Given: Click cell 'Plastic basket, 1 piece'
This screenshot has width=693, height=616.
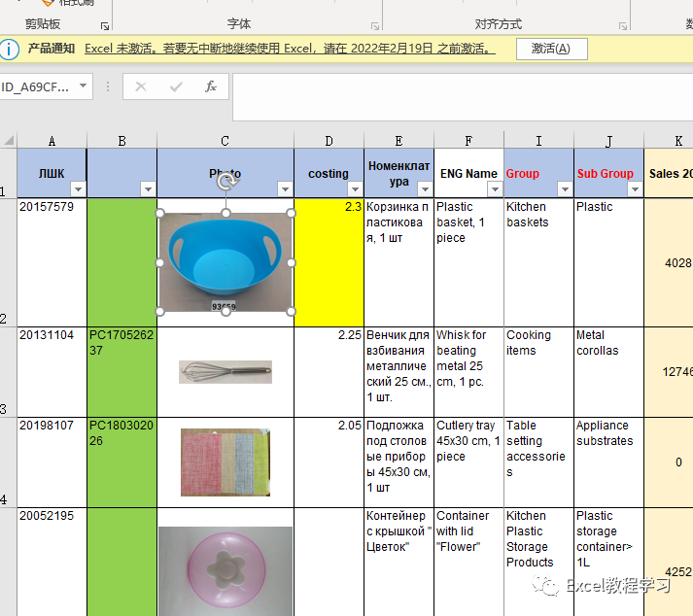Looking at the screenshot, I should click(x=468, y=262).
